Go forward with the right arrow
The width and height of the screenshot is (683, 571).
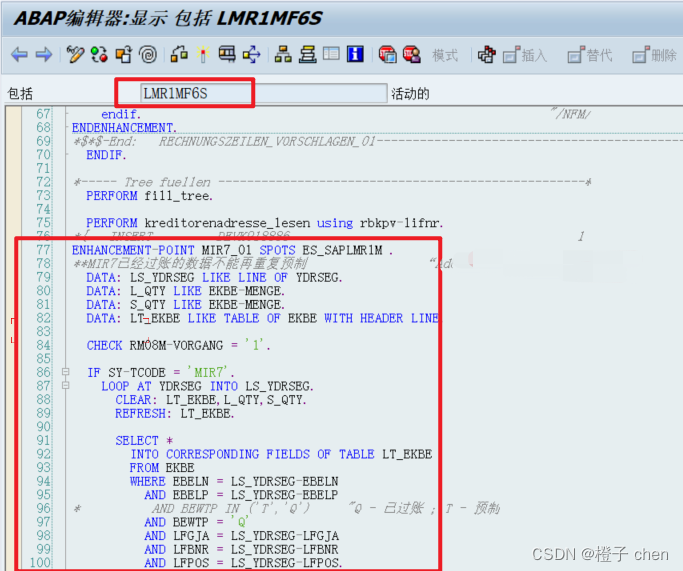click(x=44, y=55)
